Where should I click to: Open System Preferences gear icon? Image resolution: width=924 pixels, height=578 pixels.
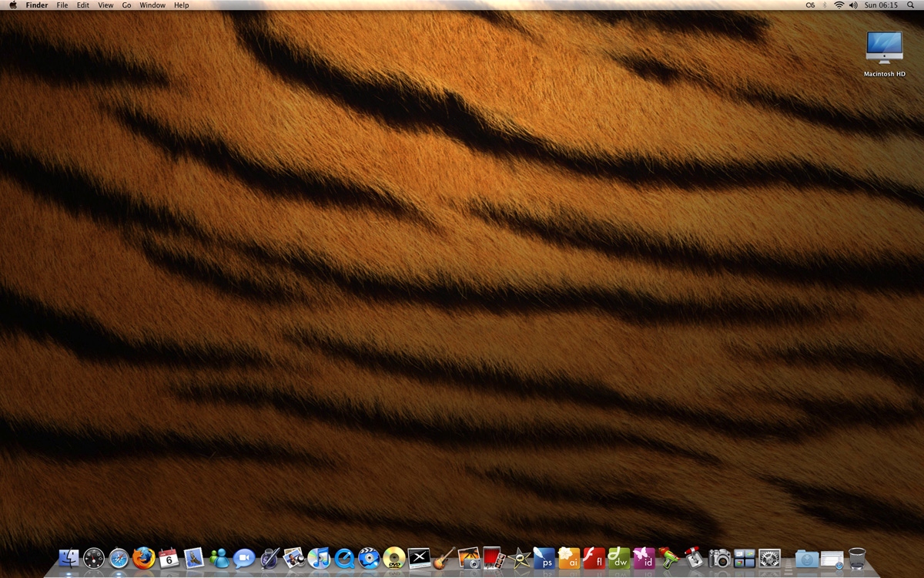tap(769, 558)
